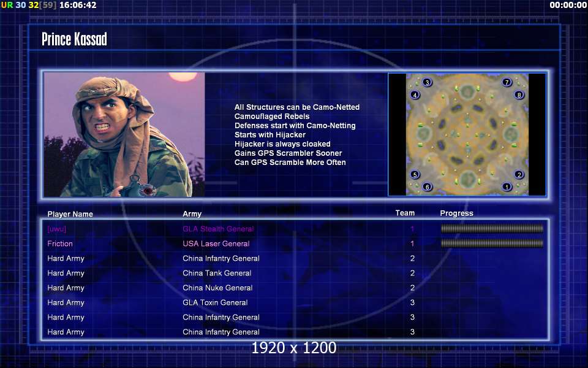Click the UR indicator at top left
The image size is (588, 368).
pos(7,5)
